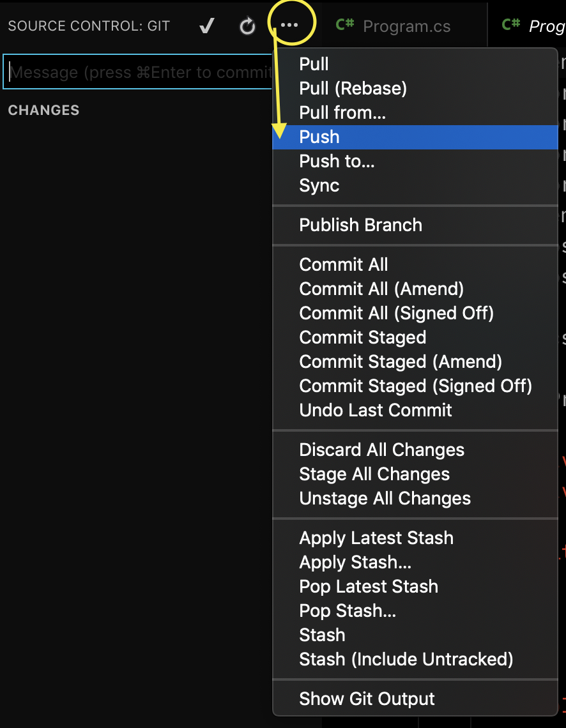The width and height of the screenshot is (566, 728).
Task: Choose Pull (Rebase) menu entry
Action: click(x=353, y=88)
